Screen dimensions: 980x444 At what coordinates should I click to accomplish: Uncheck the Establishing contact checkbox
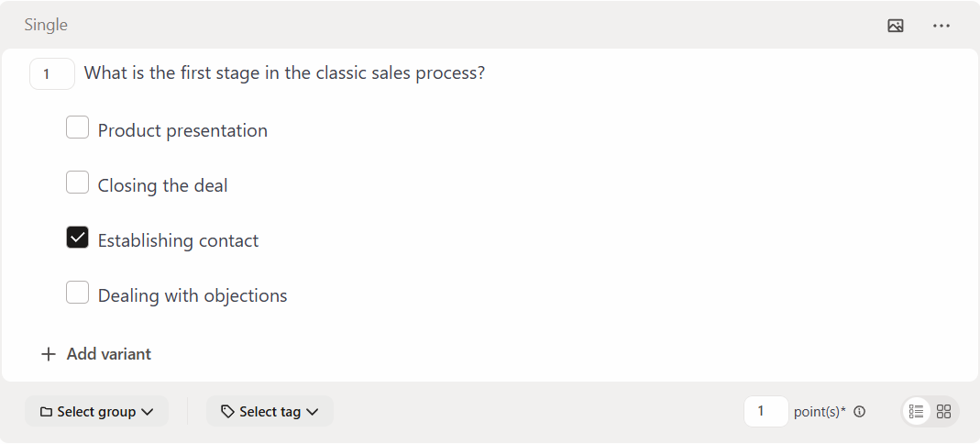coord(78,238)
